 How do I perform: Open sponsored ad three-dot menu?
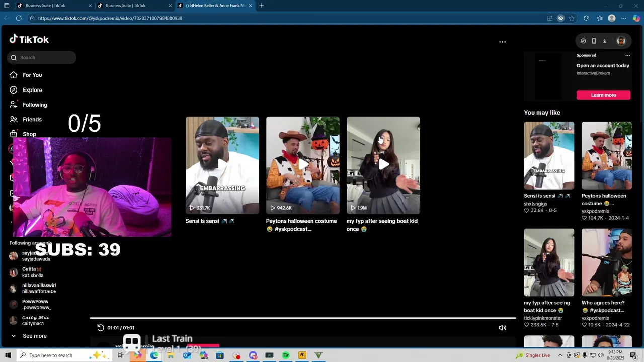coord(627,56)
